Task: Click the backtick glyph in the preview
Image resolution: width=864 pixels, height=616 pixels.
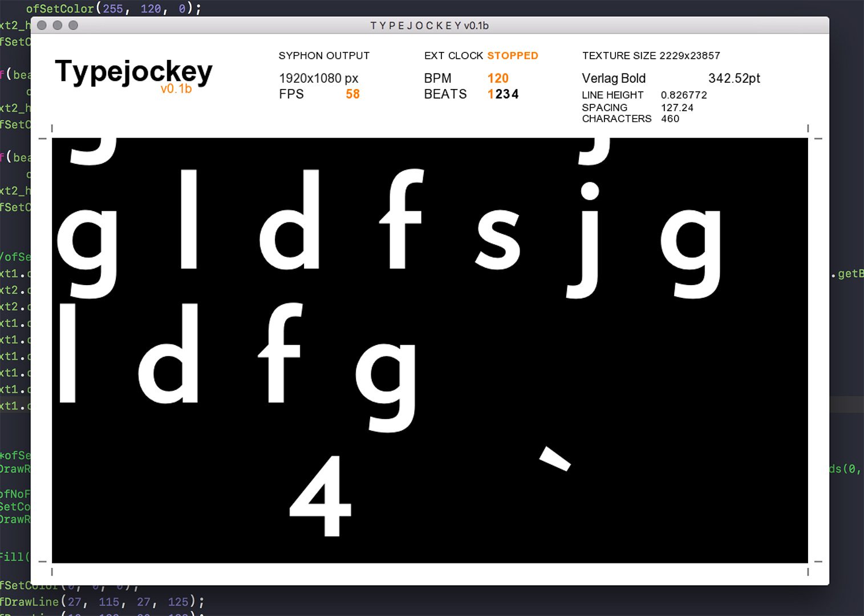Action: coord(555,459)
